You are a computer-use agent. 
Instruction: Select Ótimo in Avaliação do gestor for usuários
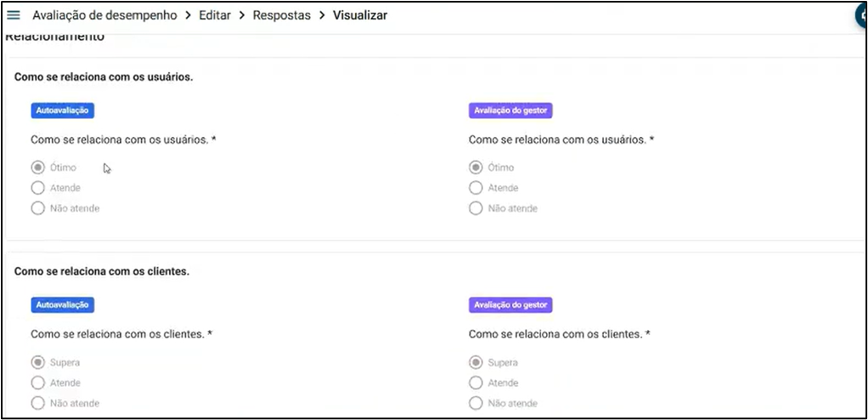point(476,167)
